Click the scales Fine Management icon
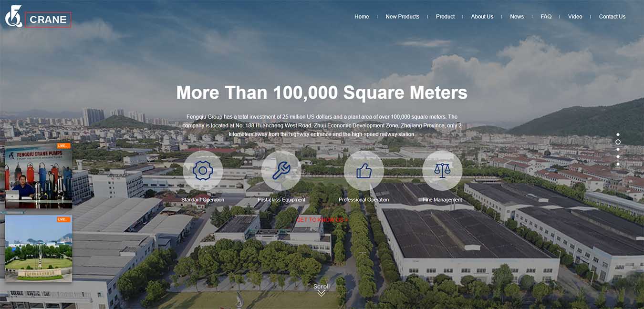Viewport: 644px width, 309px height. tap(442, 171)
